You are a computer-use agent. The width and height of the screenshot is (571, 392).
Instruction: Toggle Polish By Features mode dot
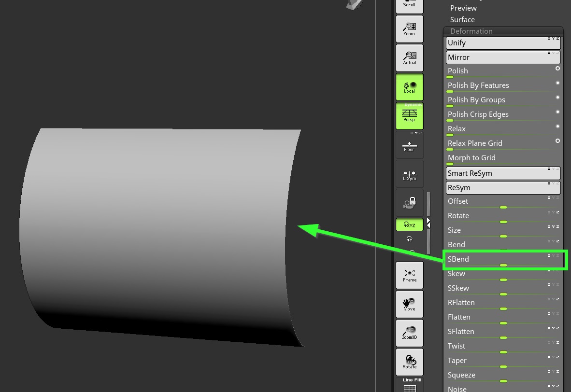click(557, 83)
